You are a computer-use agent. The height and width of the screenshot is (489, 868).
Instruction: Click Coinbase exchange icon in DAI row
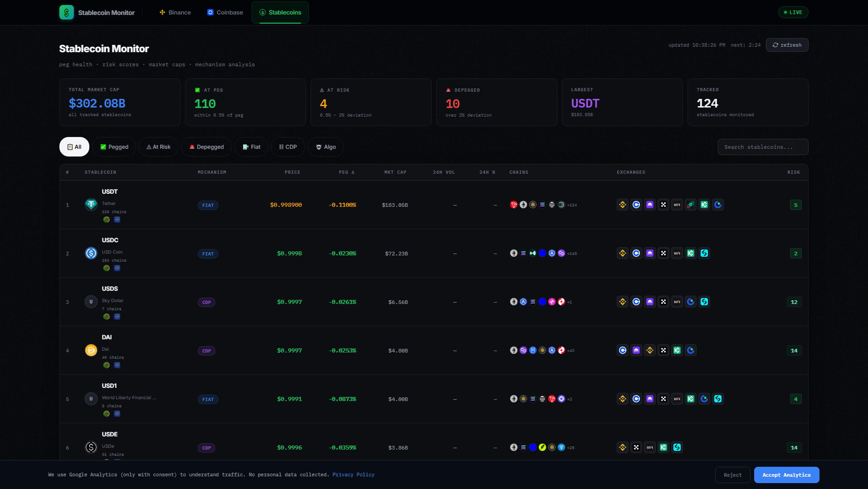pyautogui.click(x=623, y=350)
